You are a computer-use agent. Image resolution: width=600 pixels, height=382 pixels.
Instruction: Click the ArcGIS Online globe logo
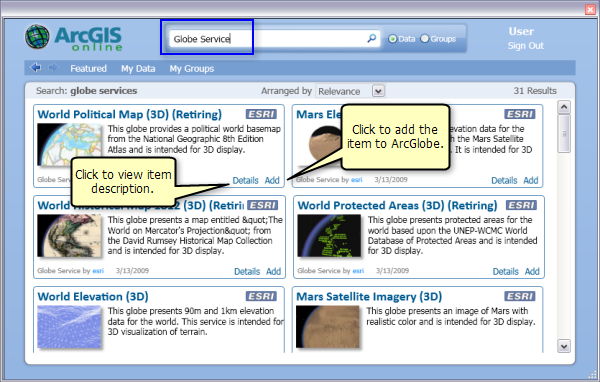coord(38,37)
